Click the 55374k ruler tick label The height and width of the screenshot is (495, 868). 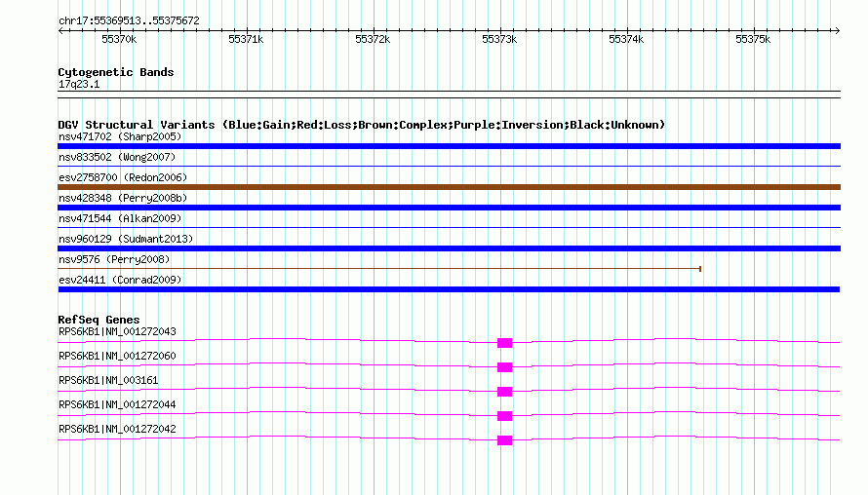coord(626,39)
